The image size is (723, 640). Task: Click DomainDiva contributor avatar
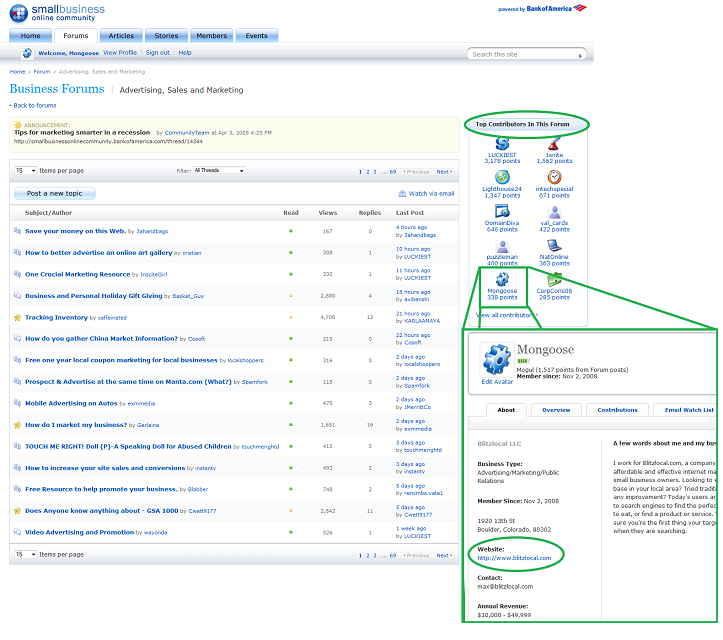pos(502,211)
